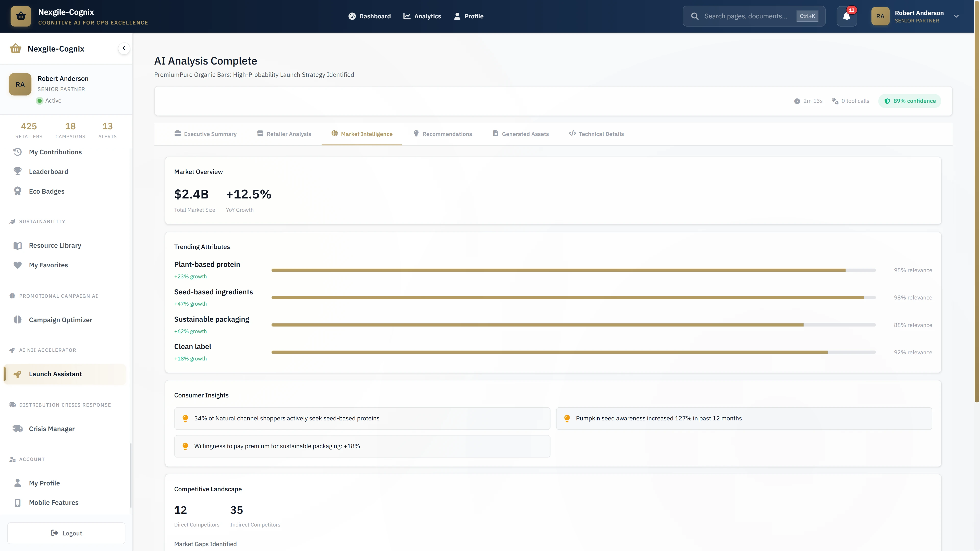Collapse the left sidebar with the chevron

point(123,48)
